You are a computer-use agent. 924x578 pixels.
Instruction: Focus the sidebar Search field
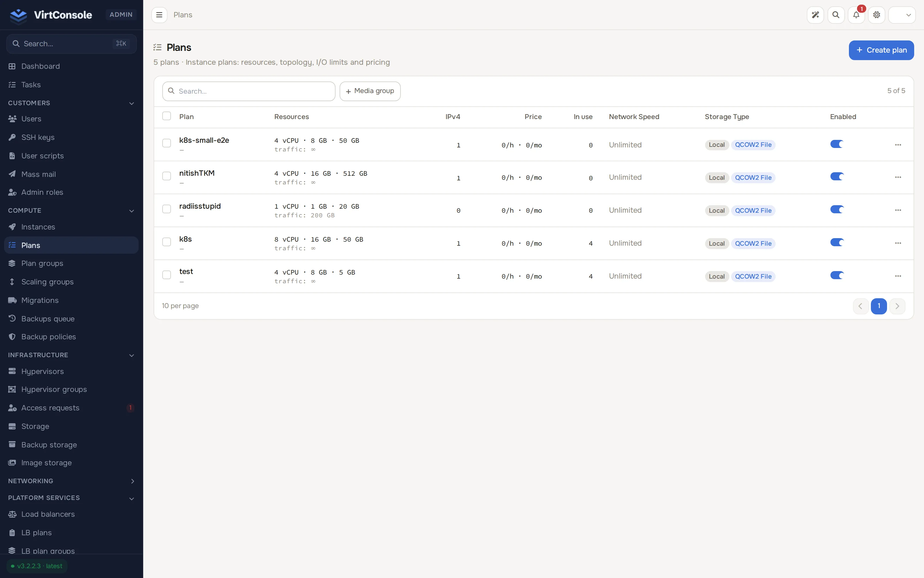(71, 44)
